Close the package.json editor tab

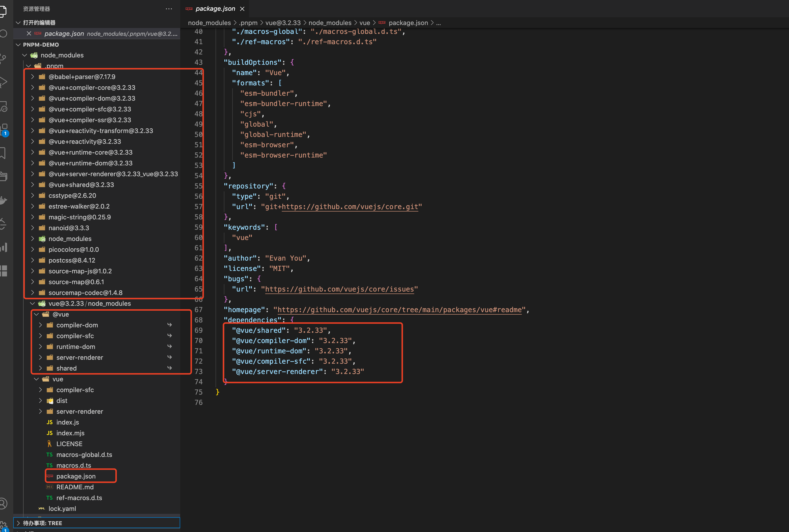point(242,9)
